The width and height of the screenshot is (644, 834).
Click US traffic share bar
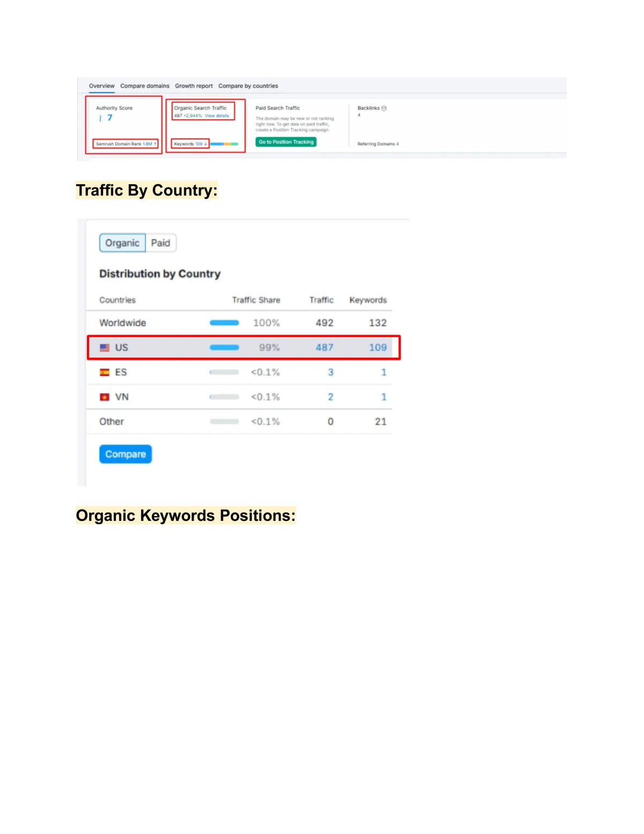pyautogui.click(x=224, y=347)
